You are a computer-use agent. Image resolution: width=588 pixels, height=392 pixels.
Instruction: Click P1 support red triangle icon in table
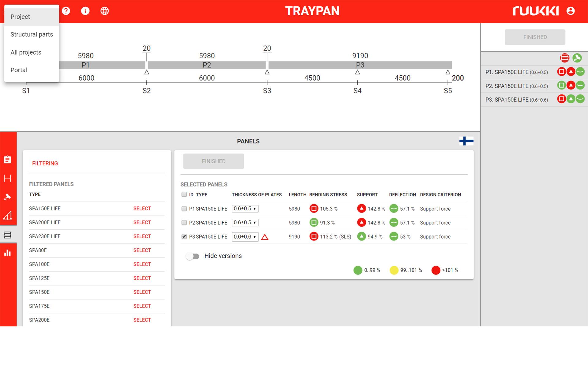click(362, 209)
